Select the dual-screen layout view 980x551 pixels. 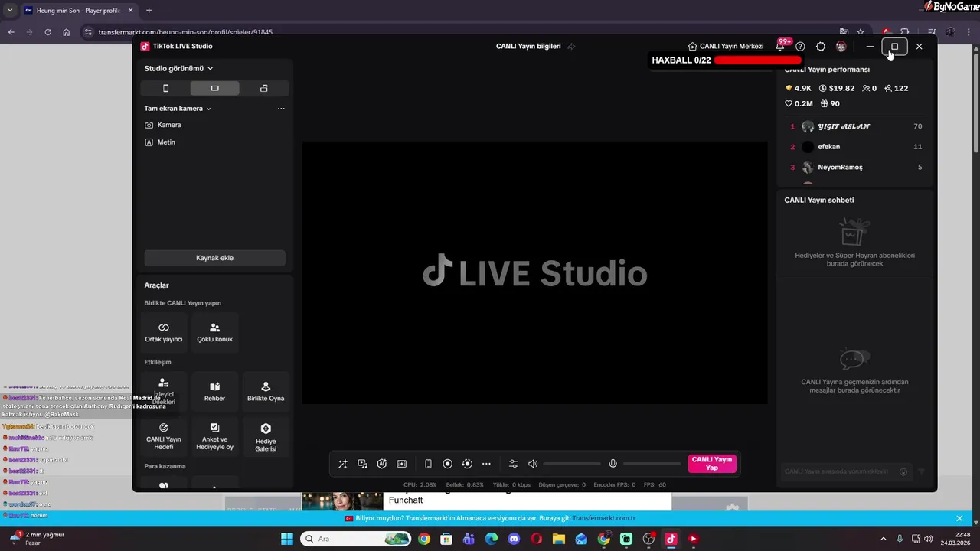[x=264, y=89]
